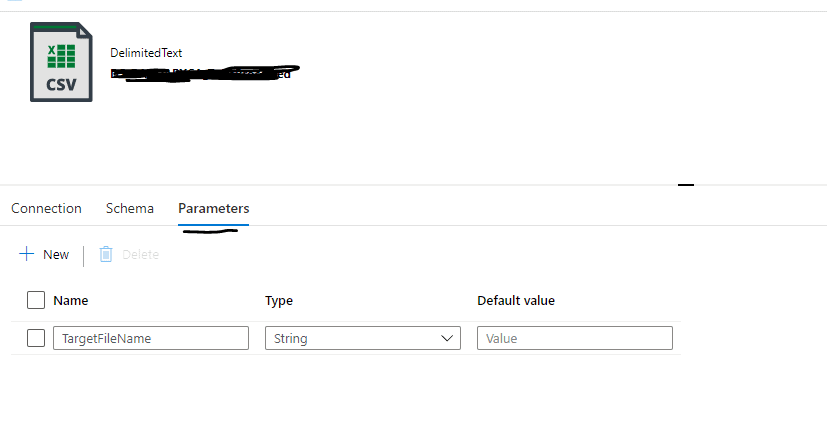This screenshot has width=827, height=423.
Task: Click the CSV dataset file icon
Action: click(61, 63)
